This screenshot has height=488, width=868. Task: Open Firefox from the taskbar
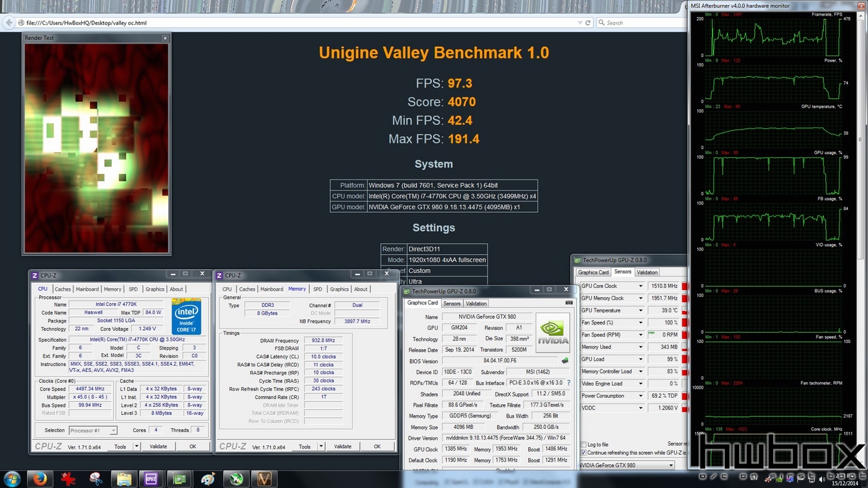(x=39, y=479)
